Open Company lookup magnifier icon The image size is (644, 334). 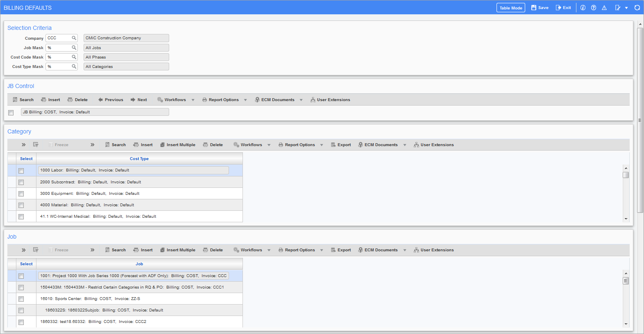click(x=74, y=38)
